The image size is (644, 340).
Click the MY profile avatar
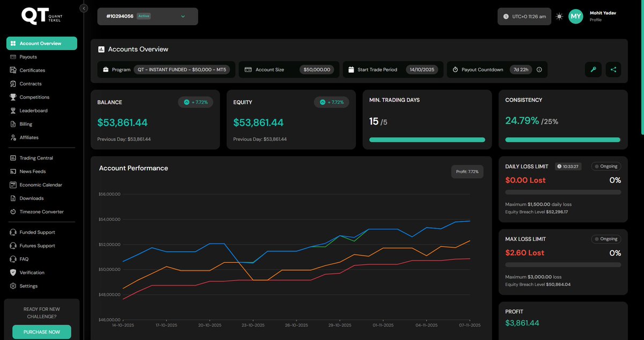pyautogui.click(x=575, y=16)
